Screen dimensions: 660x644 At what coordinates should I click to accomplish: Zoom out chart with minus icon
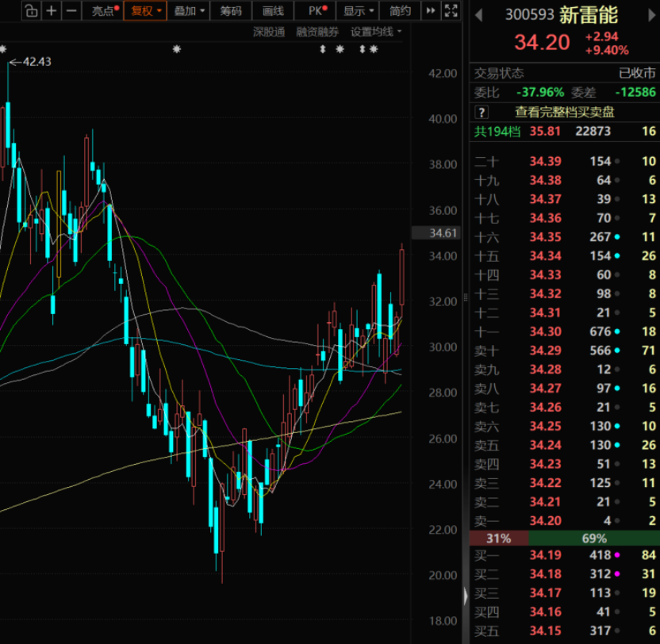click(x=71, y=11)
